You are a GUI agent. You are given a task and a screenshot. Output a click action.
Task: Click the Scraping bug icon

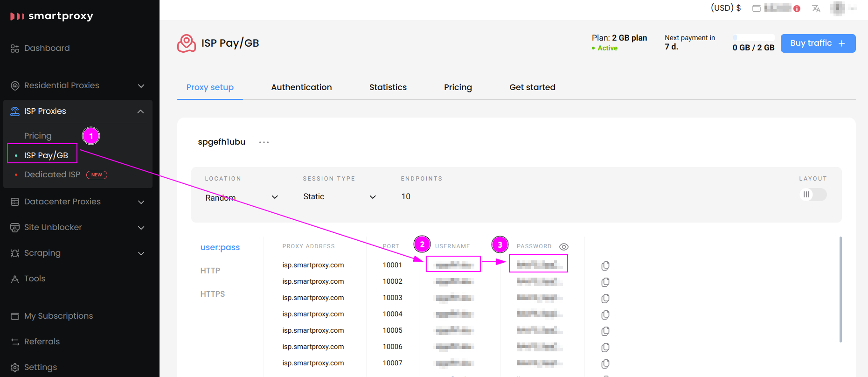point(15,253)
